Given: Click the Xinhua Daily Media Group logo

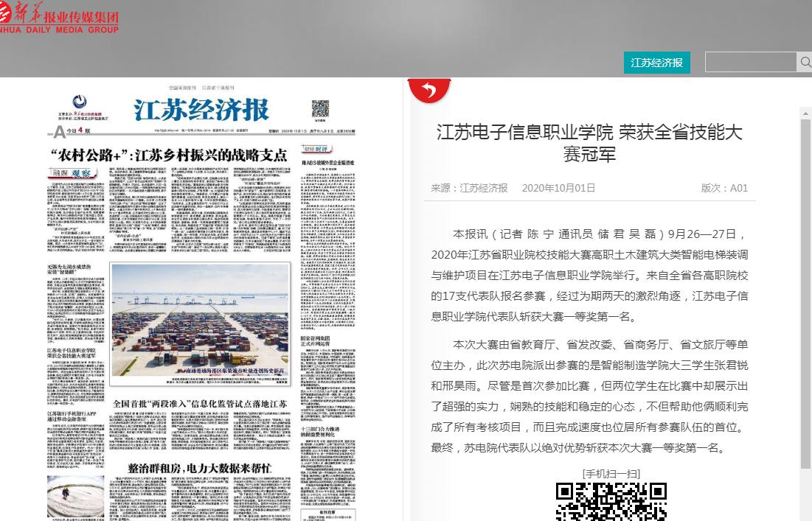Looking at the screenshot, I should 59,19.
